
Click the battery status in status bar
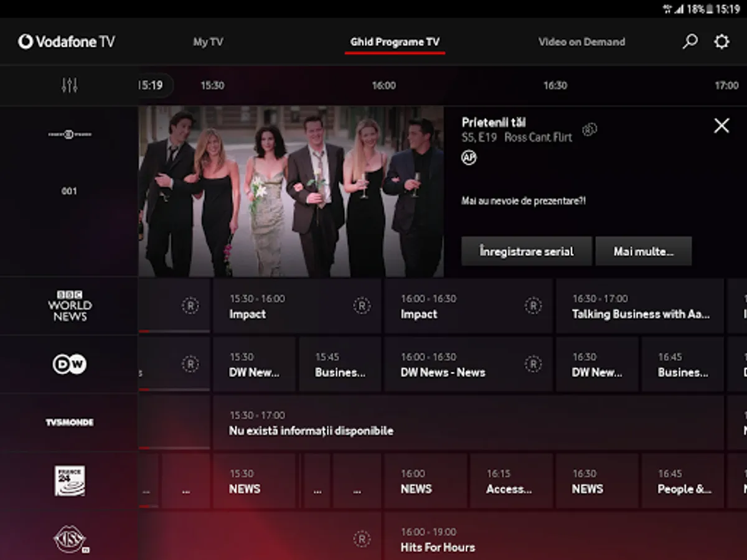pos(699,9)
